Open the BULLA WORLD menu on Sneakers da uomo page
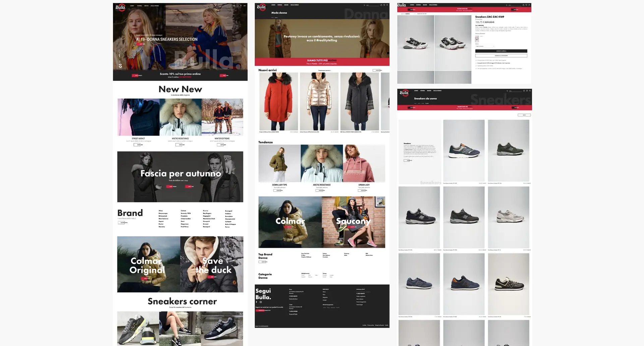This screenshot has height=346, width=644. pos(437,90)
